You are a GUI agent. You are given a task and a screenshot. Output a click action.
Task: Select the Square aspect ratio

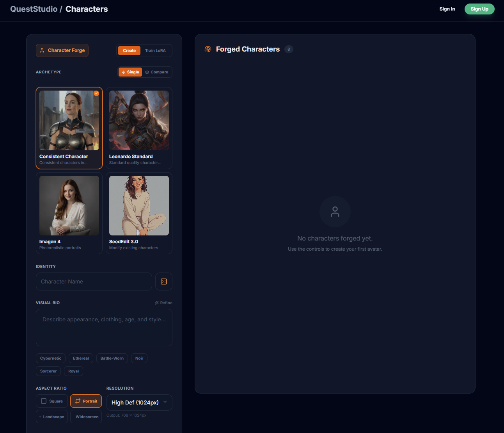coord(51,401)
